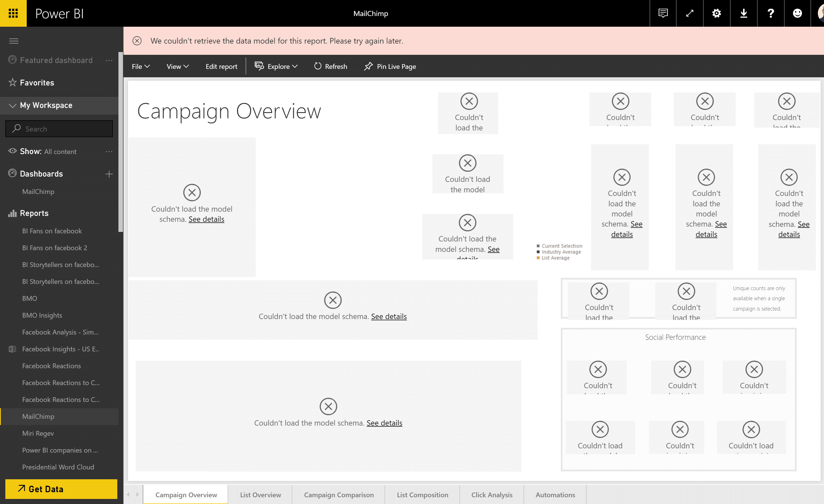824x504 pixels.
Task: Add a new dashboard with plus icon
Action: point(109,174)
